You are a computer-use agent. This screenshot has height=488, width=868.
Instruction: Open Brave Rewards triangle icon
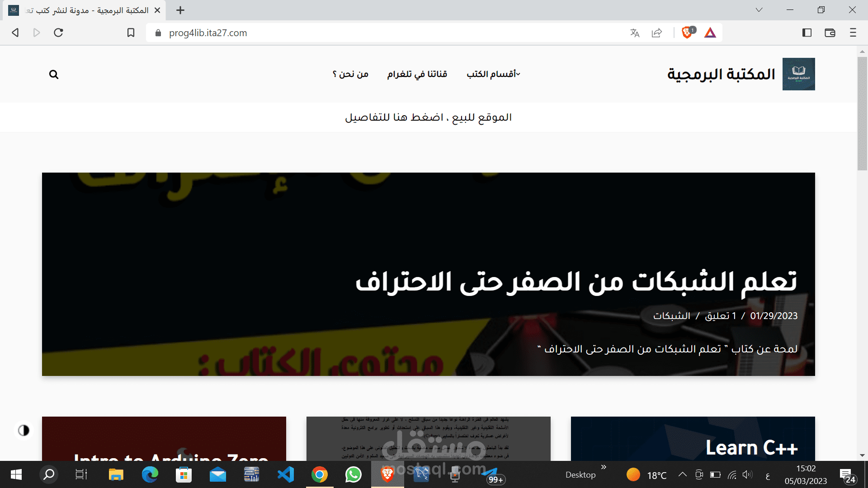pos(710,33)
